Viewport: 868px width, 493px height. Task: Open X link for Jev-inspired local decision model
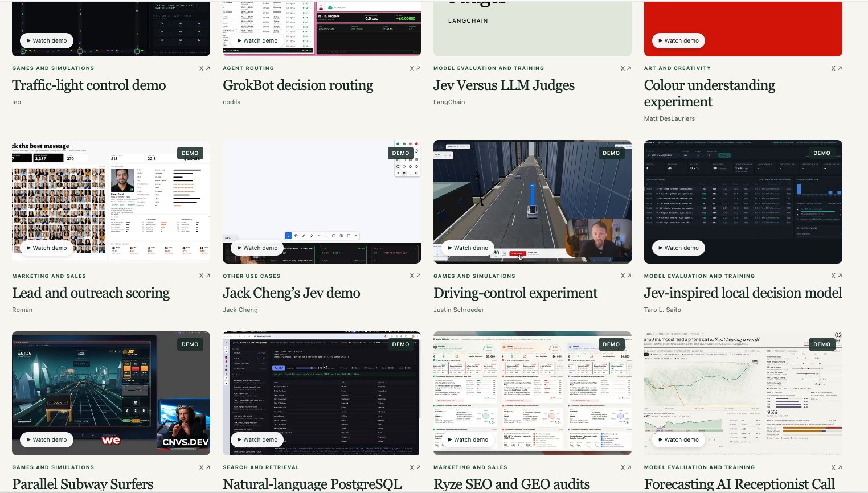(837, 276)
